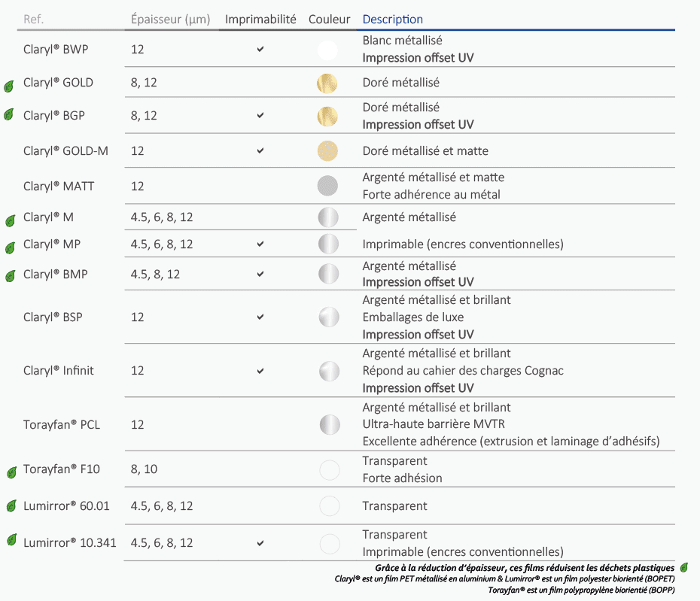Screen dimensions: 700x601
Task: Click the Ultra-haute barrière MVTR text
Action: pyautogui.click(x=434, y=424)
